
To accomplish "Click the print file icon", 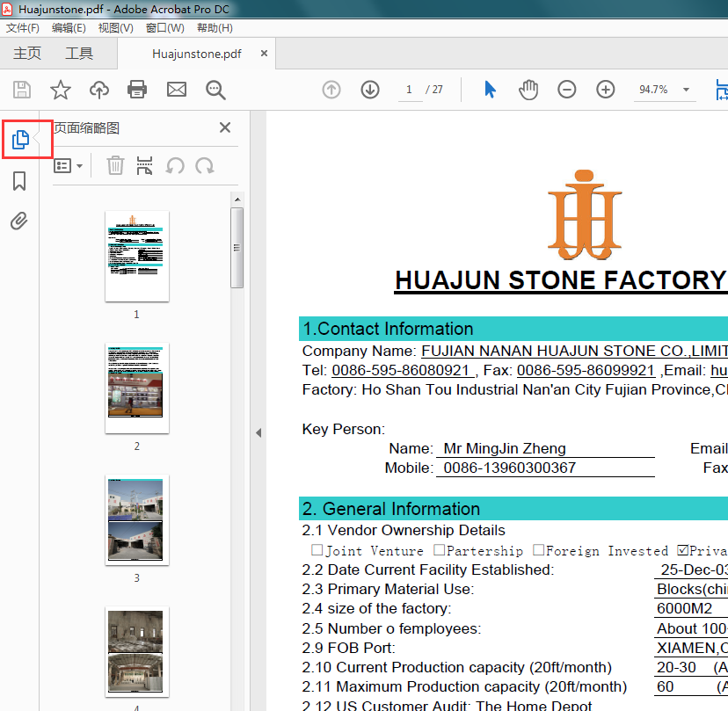I will (x=137, y=90).
